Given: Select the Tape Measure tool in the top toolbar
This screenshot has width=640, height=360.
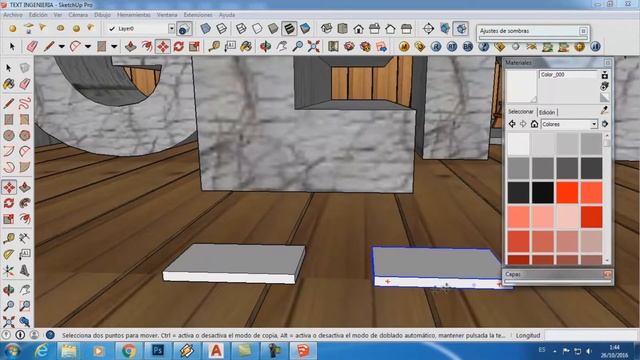Looking at the screenshot, I should (214, 47).
